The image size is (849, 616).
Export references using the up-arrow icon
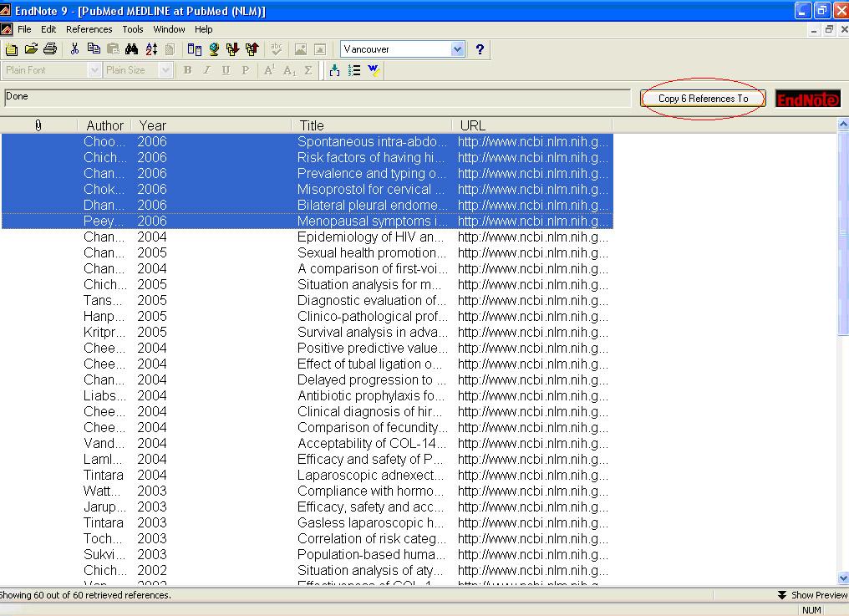(x=252, y=49)
